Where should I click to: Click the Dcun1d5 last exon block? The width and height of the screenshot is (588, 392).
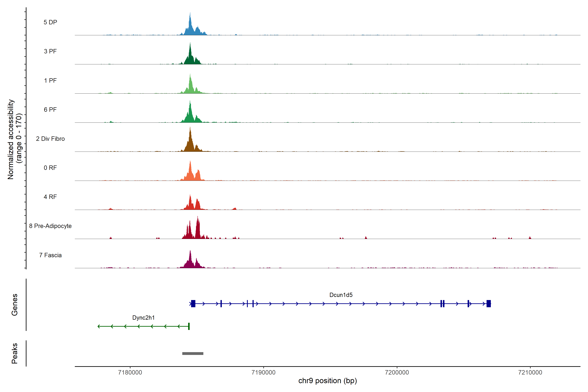pyautogui.click(x=489, y=303)
